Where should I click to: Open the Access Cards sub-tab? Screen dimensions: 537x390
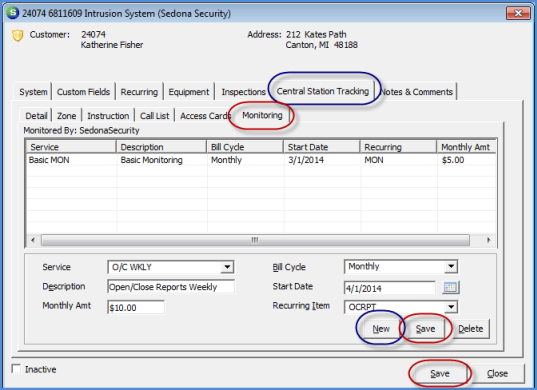tap(206, 116)
